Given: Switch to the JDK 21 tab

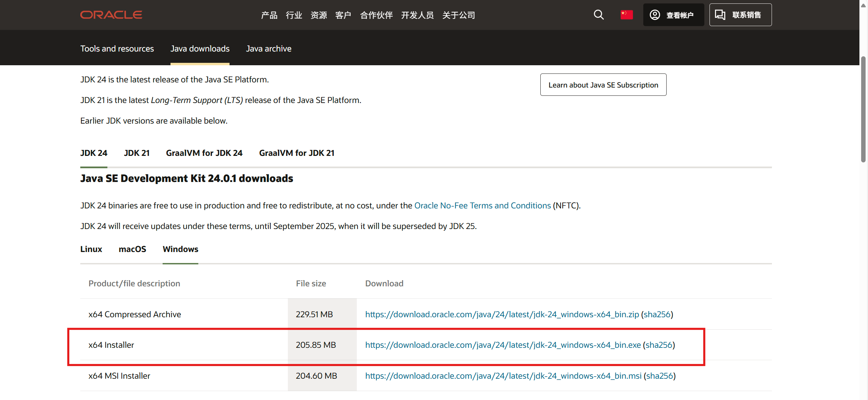Looking at the screenshot, I should (x=137, y=153).
